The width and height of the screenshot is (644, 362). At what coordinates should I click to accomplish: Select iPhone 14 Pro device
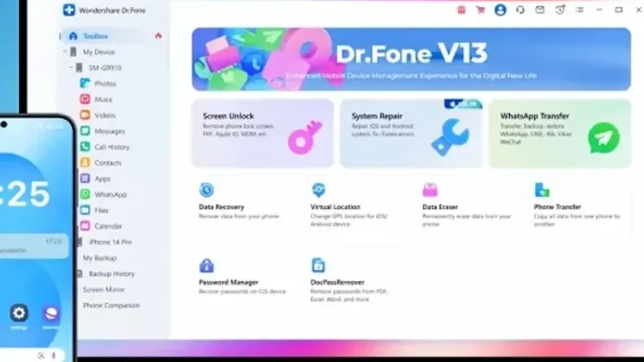[x=111, y=242]
